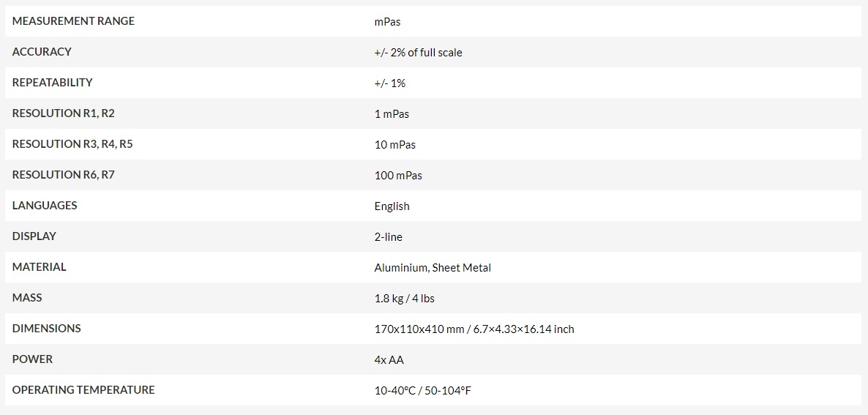868x415 pixels.
Task: Click the Aluminium, Sheet Metal material text
Action: coord(433,268)
